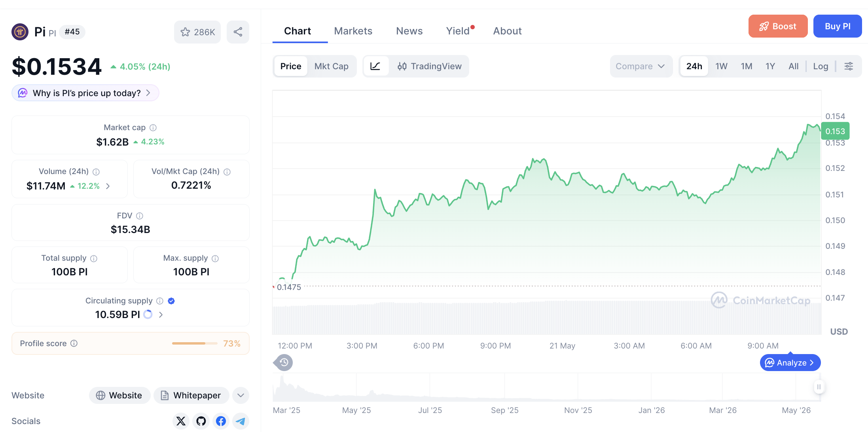
Task: Open the About tab
Action: tap(507, 31)
